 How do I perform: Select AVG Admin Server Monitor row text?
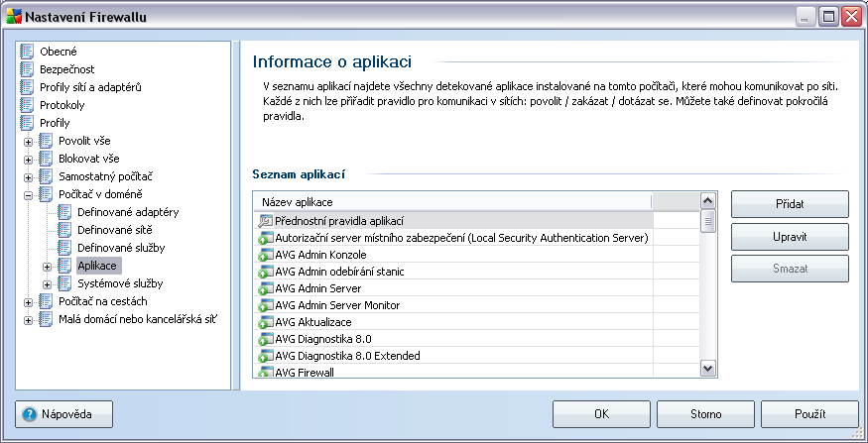[x=337, y=305]
